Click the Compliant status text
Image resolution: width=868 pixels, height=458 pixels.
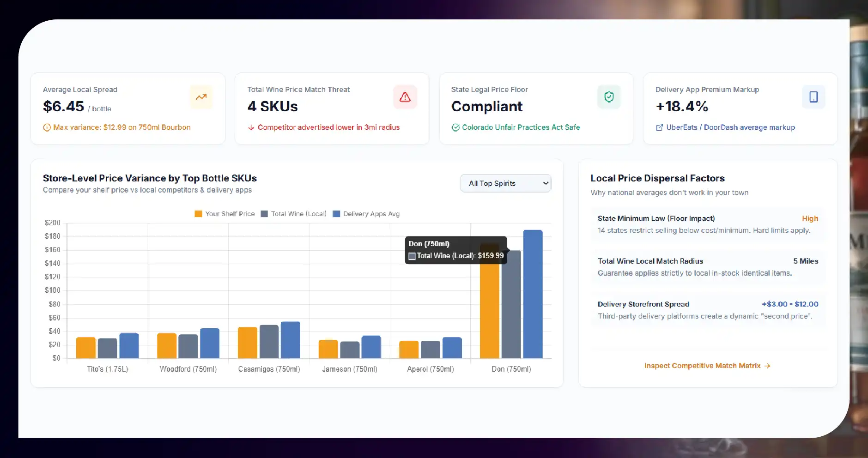click(x=487, y=107)
